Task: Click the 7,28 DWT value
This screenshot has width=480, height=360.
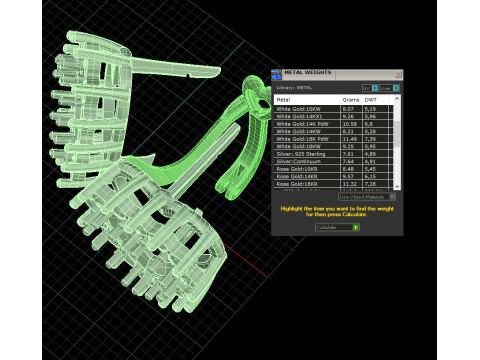Action: tap(370, 184)
